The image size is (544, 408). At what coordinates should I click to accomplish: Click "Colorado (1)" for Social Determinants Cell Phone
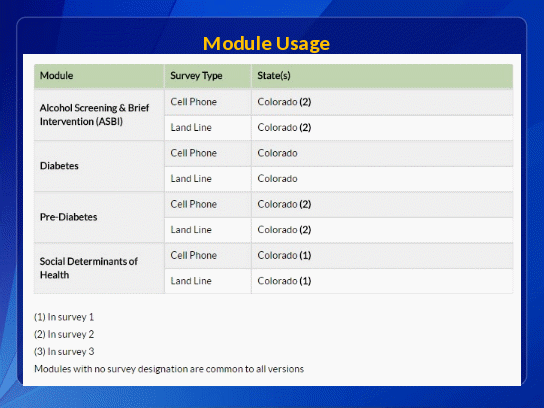pyautogui.click(x=284, y=255)
